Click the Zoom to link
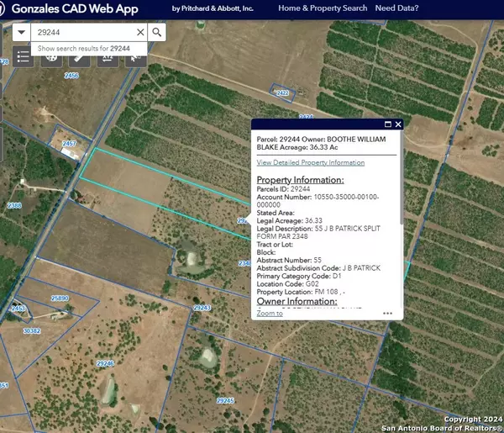Screen dimensions: 504x433 point(270,313)
